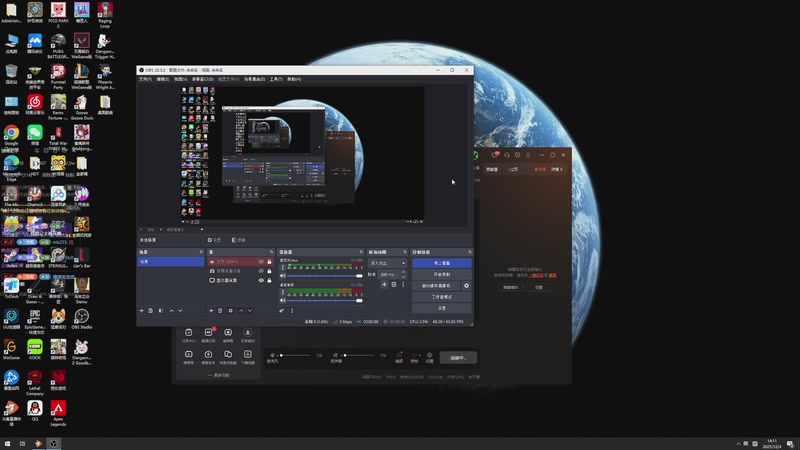This screenshot has height=450, width=800.
Task: Open the 工具(T) menu in OBS
Action: pos(276,79)
